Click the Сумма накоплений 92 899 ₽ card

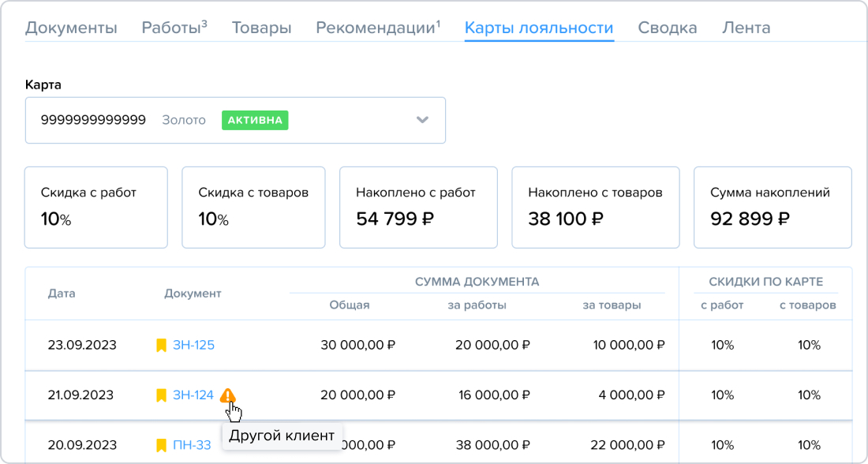pyautogui.click(x=773, y=208)
